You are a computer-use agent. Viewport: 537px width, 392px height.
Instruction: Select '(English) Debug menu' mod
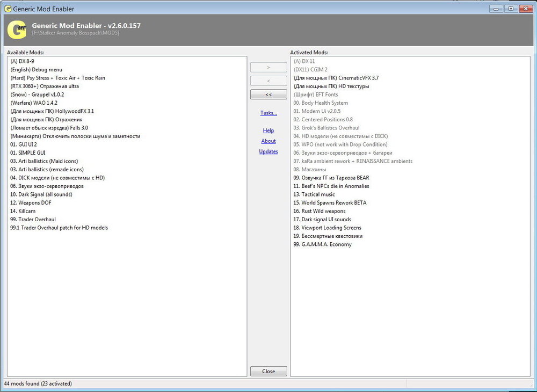coord(36,70)
